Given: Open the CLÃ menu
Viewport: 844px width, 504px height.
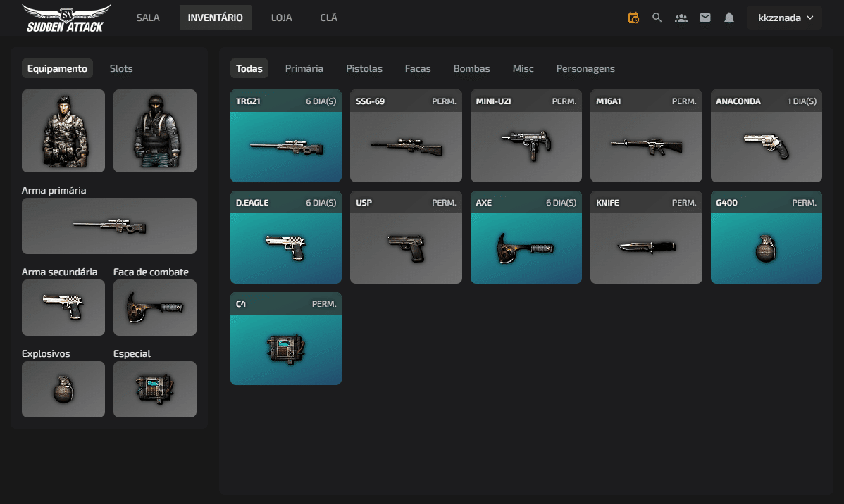Looking at the screenshot, I should [x=328, y=18].
